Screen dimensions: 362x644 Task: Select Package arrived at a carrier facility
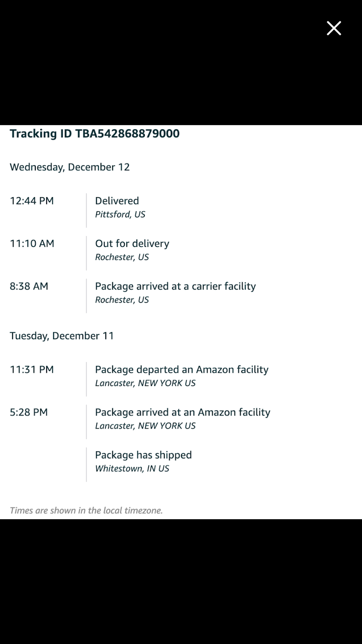tap(175, 286)
